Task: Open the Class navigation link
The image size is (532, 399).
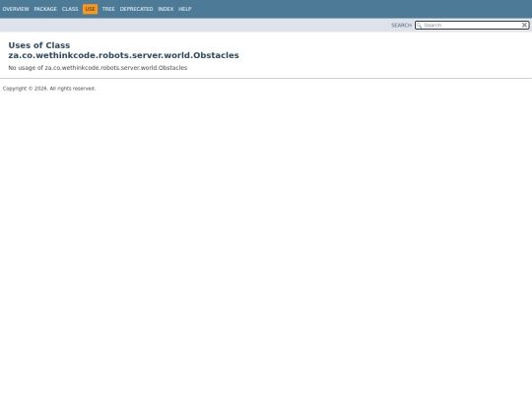Action: [70, 9]
